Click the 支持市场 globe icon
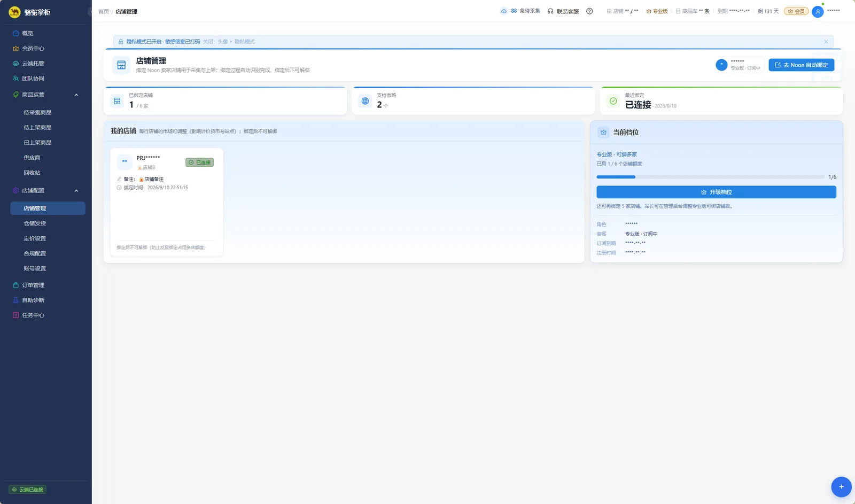Image resolution: width=855 pixels, height=504 pixels. click(365, 100)
